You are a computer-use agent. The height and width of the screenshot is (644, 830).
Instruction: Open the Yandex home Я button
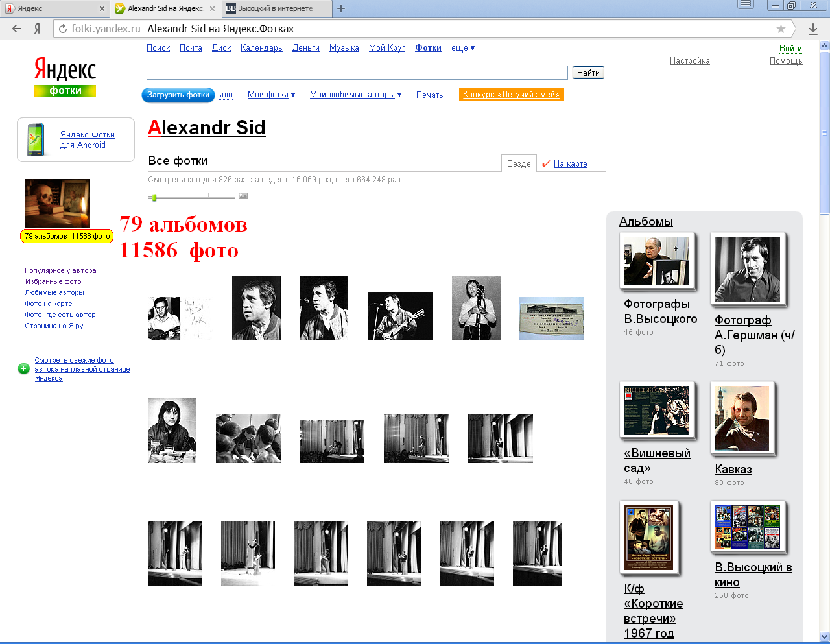point(38,29)
